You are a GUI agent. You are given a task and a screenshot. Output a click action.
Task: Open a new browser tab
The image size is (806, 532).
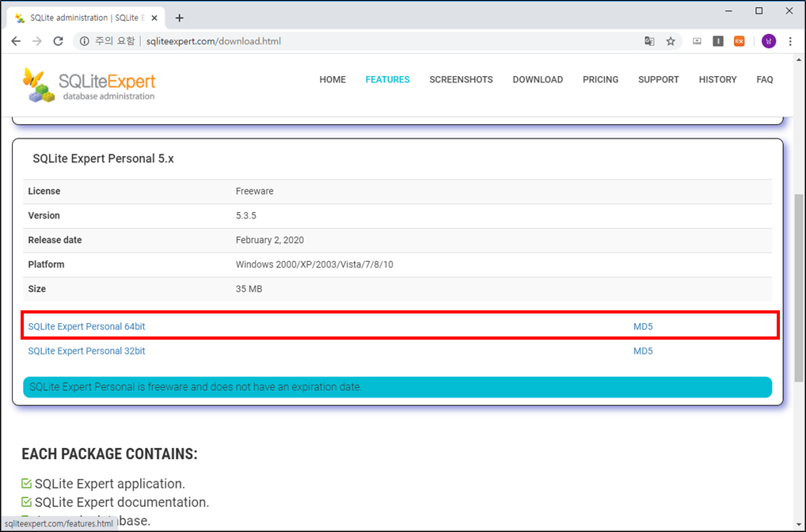(x=179, y=18)
